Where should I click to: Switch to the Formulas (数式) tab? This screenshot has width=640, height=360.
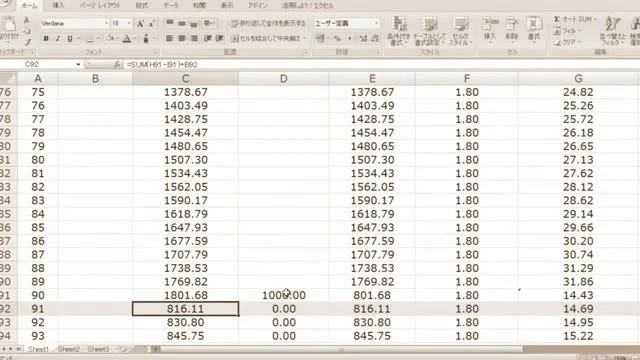click(142, 6)
